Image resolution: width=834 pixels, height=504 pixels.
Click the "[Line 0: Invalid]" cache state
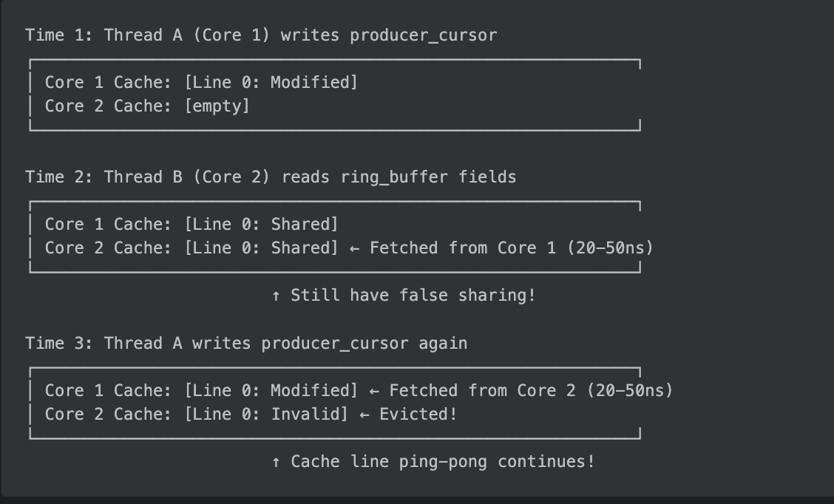coord(266,414)
